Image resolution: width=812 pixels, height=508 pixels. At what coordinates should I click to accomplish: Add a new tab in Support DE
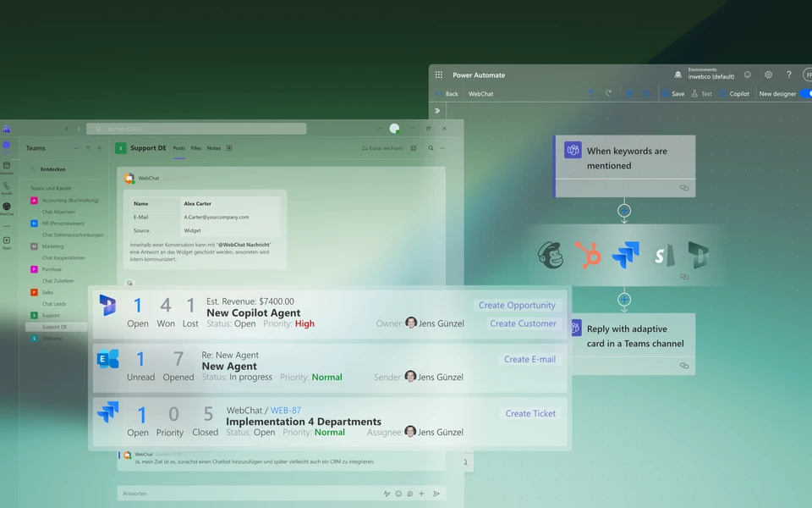229,148
